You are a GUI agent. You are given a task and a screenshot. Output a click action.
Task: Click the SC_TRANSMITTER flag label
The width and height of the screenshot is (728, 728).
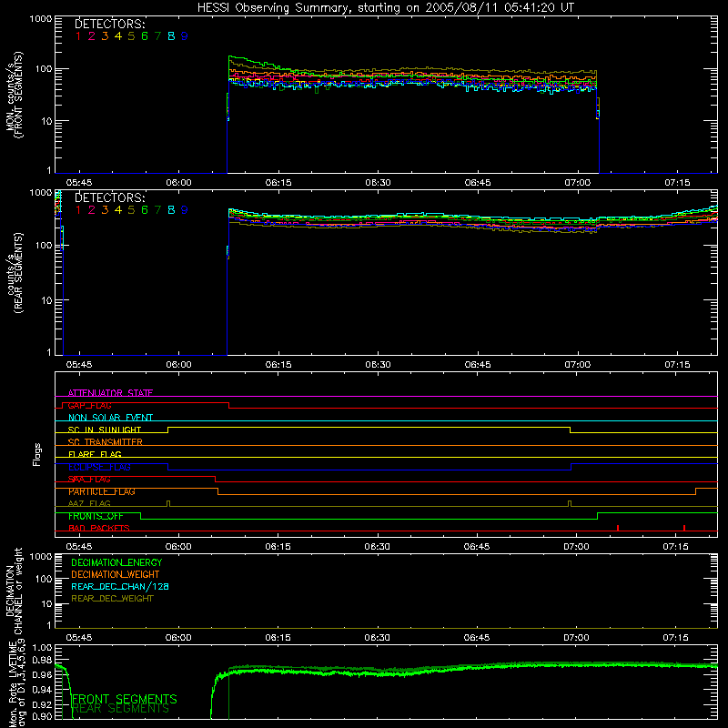[x=106, y=442]
